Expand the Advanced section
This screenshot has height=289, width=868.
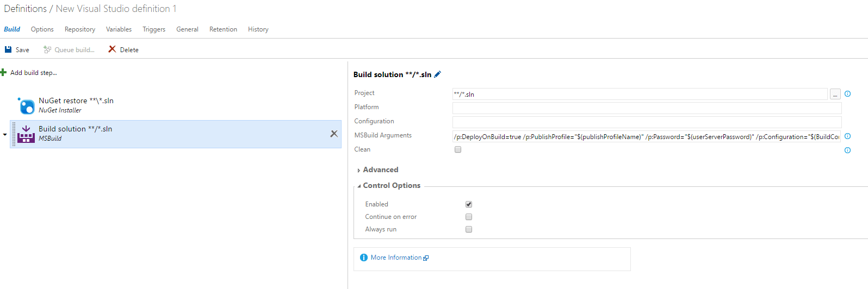[380, 170]
